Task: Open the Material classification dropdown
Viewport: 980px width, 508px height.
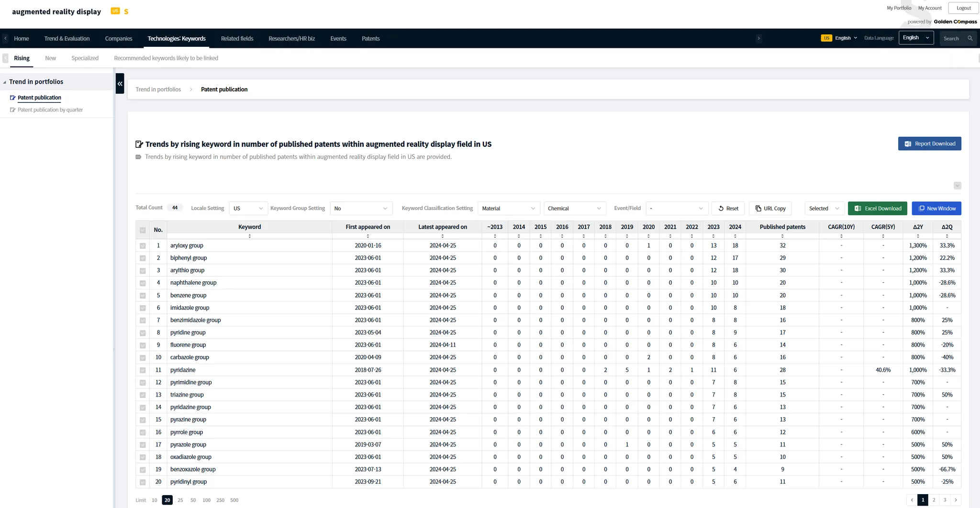Action: [x=508, y=209]
